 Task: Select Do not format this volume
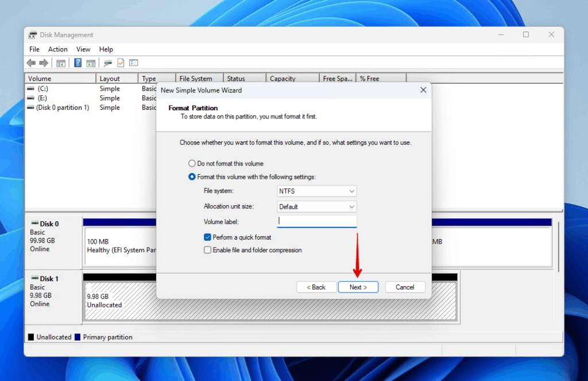pyautogui.click(x=192, y=163)
